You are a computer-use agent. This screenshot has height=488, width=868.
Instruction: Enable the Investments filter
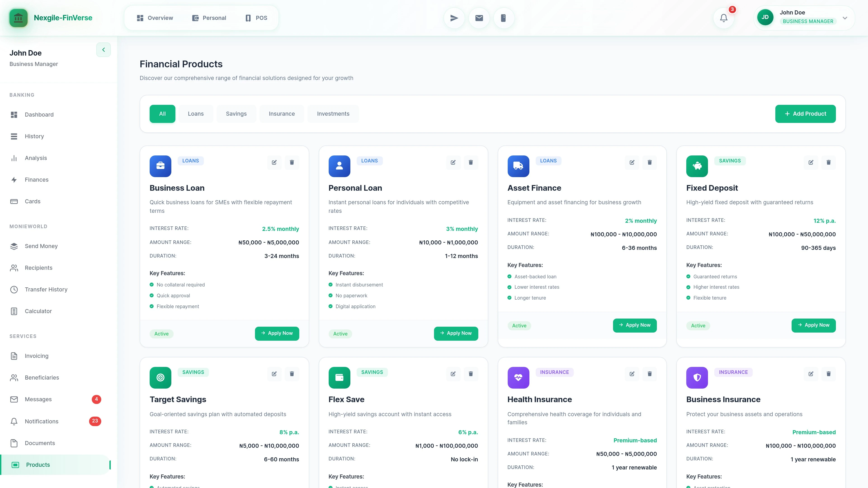click(333, 113)
